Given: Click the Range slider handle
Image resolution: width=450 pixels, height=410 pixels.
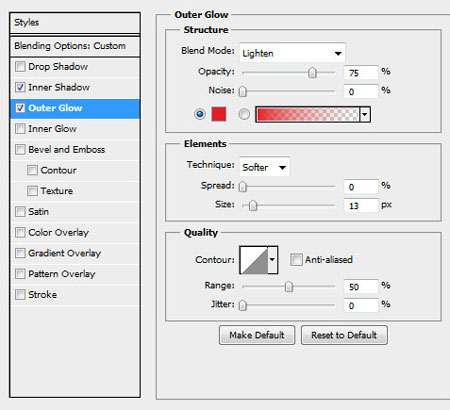Looking at the screenshot, I should (289, 286).
